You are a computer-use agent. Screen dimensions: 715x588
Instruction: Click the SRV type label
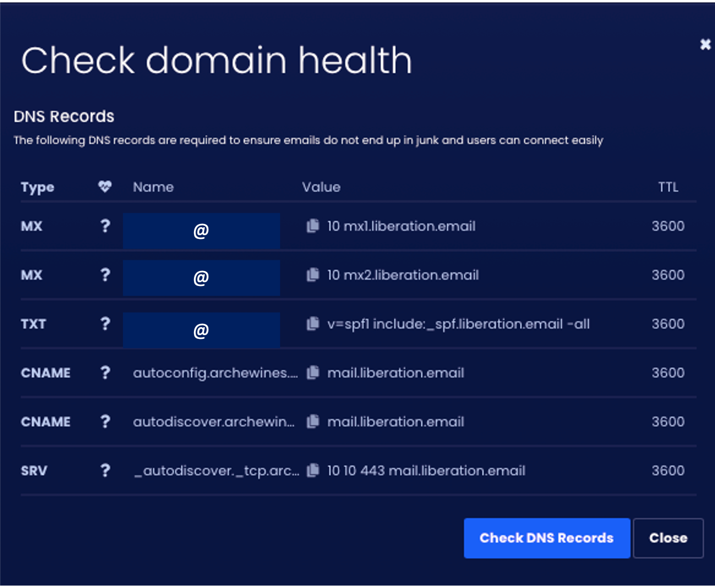[x=34, y=471]
